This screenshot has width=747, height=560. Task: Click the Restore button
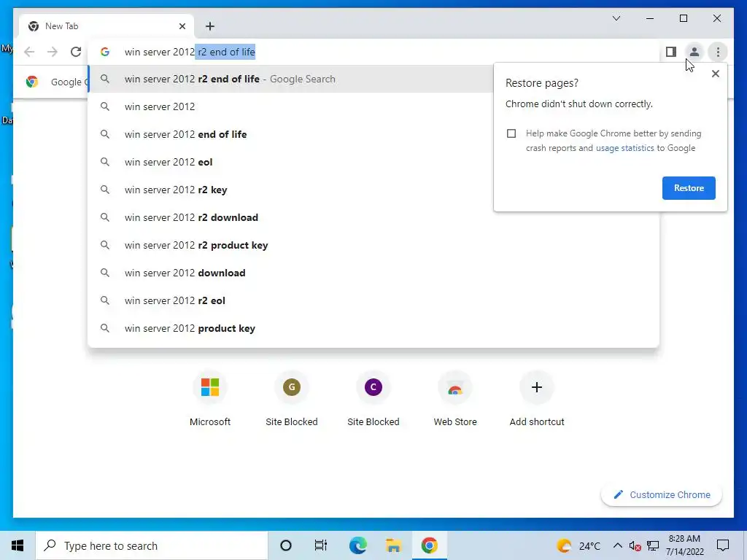(x=689, y=187)
